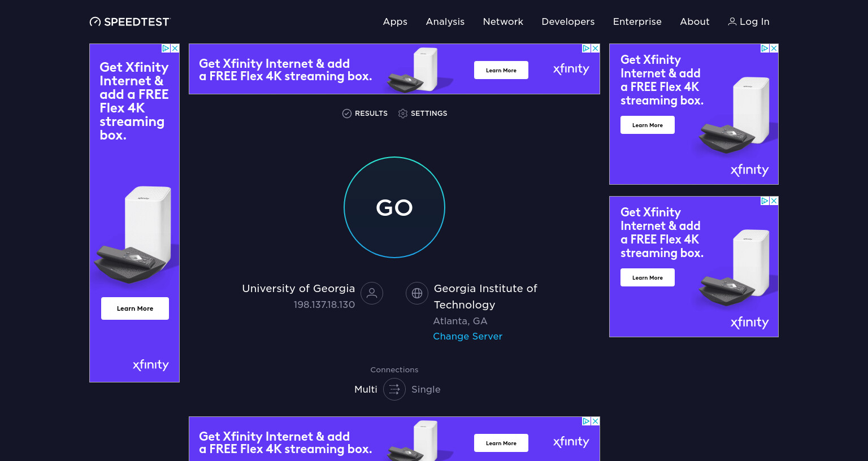Click Learn More in lower right ad
This screenshot has height=461, width=868.
pos(648,277)
